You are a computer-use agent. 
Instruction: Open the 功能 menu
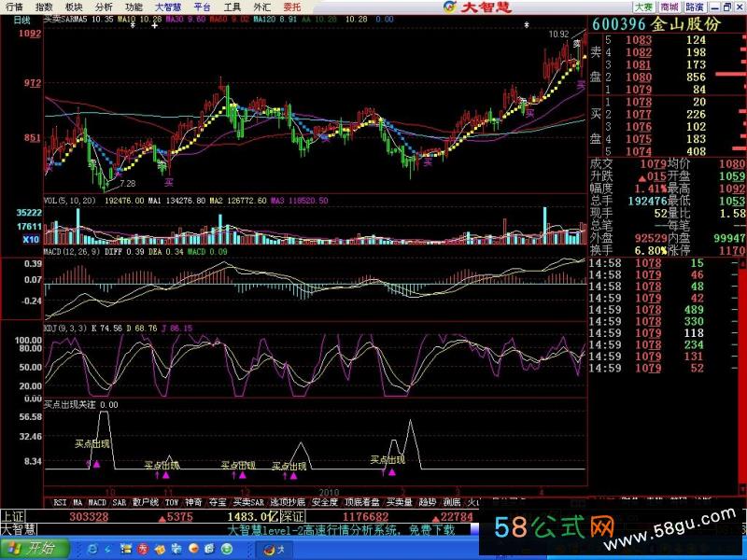pos(134,7)
